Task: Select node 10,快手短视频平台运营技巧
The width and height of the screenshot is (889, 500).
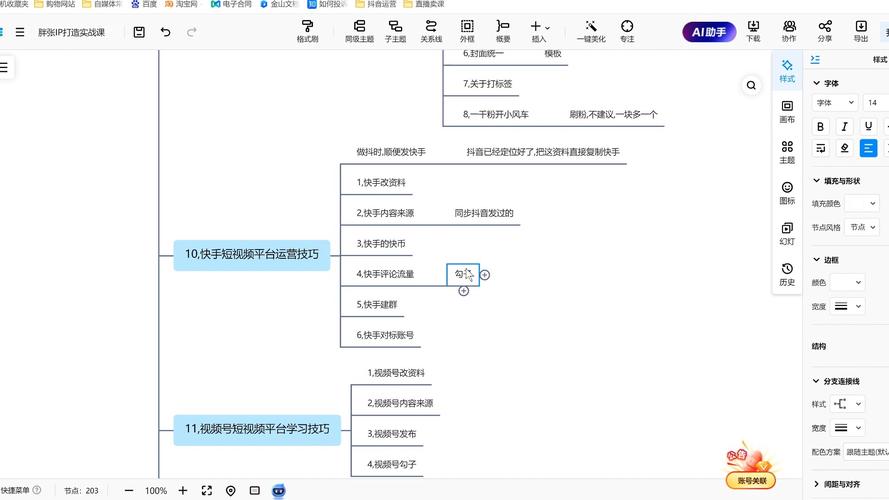Action: tap(252, 255)
